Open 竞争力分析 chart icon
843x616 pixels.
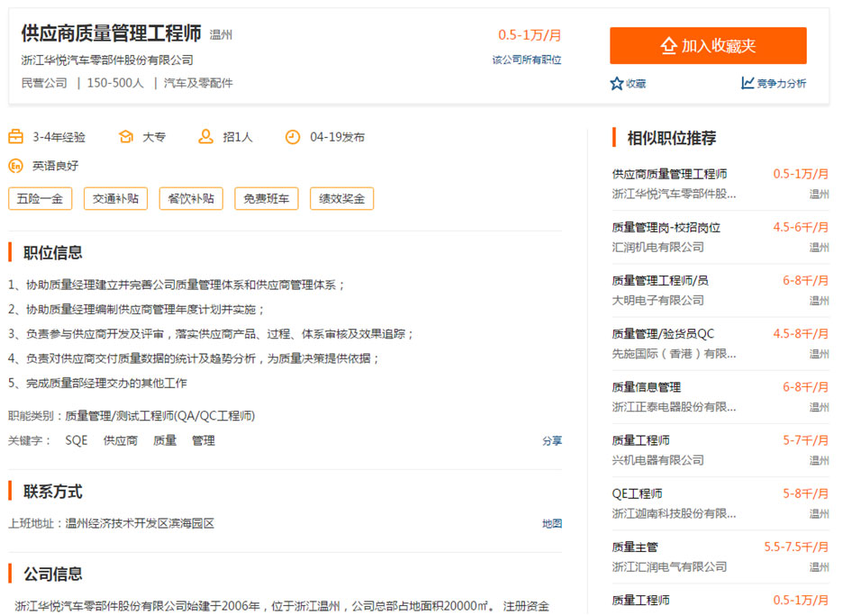tap(748, 83)
